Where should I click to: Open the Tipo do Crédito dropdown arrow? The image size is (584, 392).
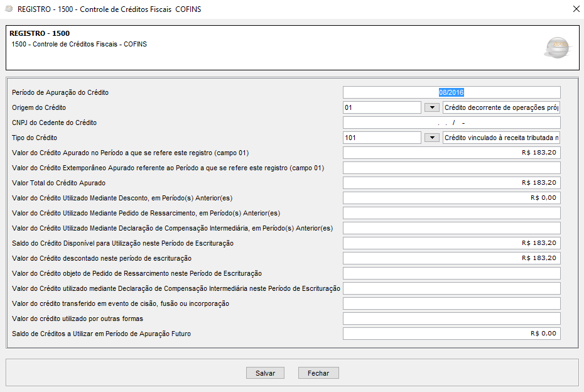431,138
